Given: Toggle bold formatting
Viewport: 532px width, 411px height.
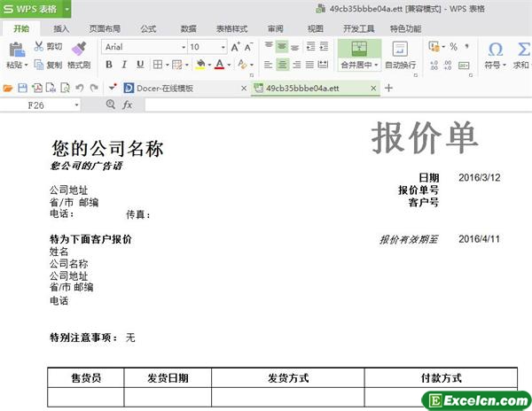Looking at the screenshot, I should click(109, 65).
